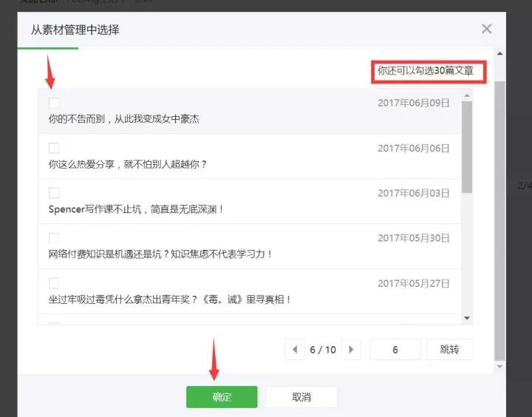
Task: Confirm selection with 确定 button
Action: tap(222, 396)
